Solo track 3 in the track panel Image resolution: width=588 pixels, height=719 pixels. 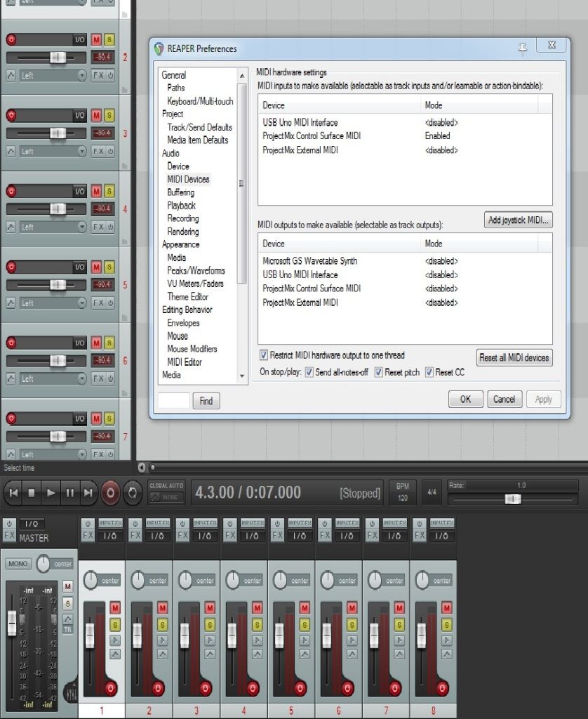click(x=109, y=116)
